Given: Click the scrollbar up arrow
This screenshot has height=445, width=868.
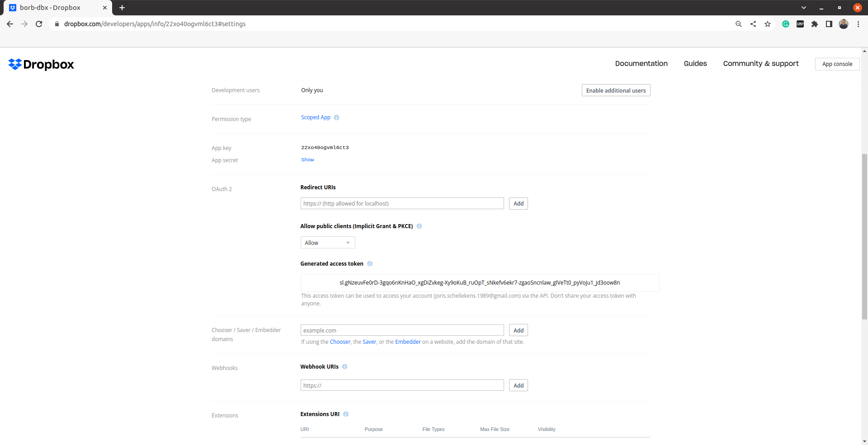Looking at the screenshot, I should point(864,51).
